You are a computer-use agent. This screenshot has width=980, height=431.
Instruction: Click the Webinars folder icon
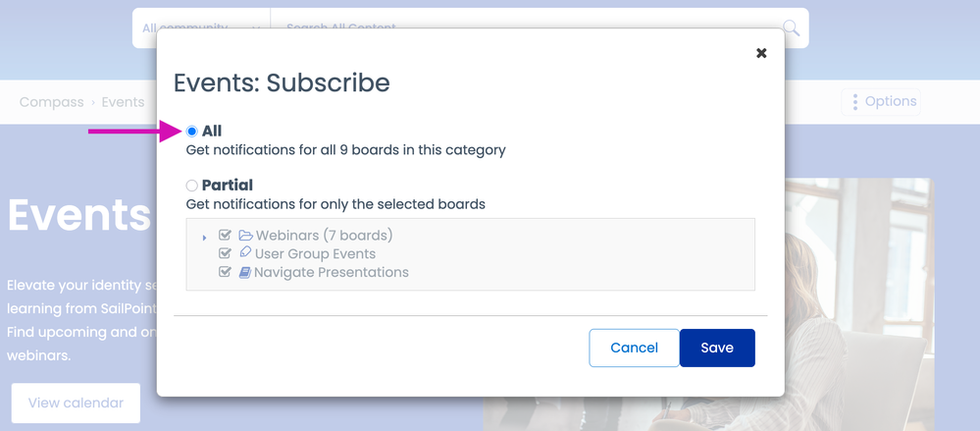pos(246,236)
